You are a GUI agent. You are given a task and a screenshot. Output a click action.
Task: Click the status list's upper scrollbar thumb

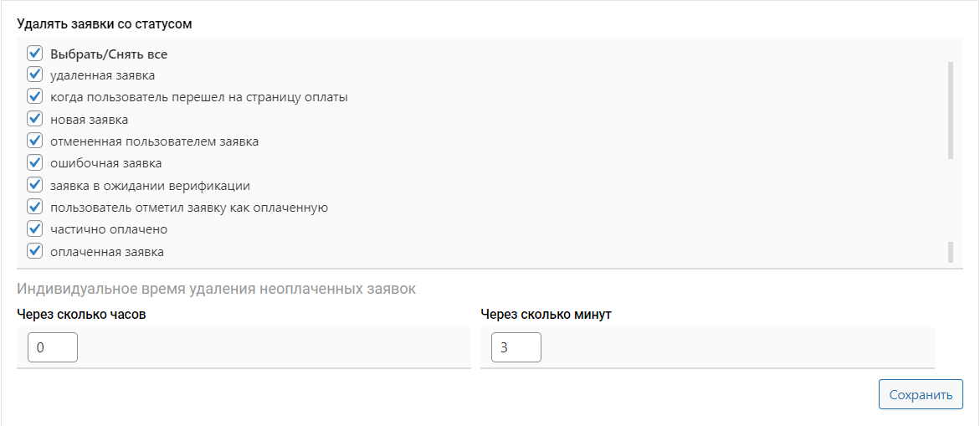click(x=951, y=109)
